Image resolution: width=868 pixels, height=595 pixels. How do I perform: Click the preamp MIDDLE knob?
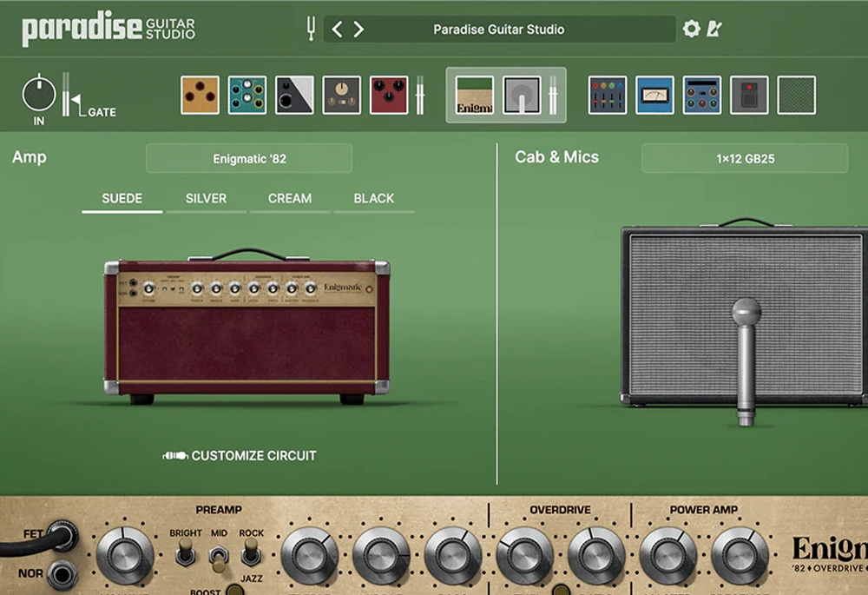click(x=381, y=556)
